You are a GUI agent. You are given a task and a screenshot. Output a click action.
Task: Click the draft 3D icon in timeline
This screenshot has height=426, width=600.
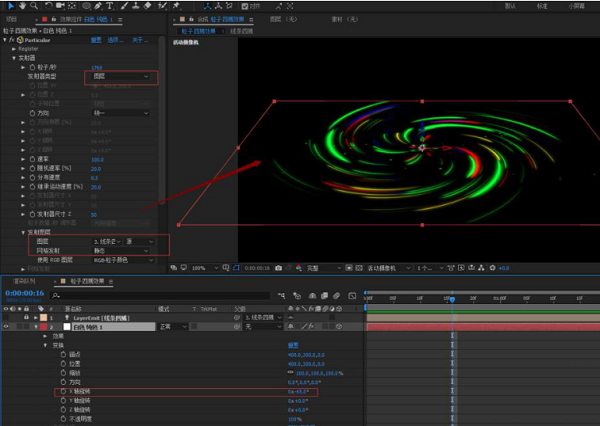click(297, 295)
